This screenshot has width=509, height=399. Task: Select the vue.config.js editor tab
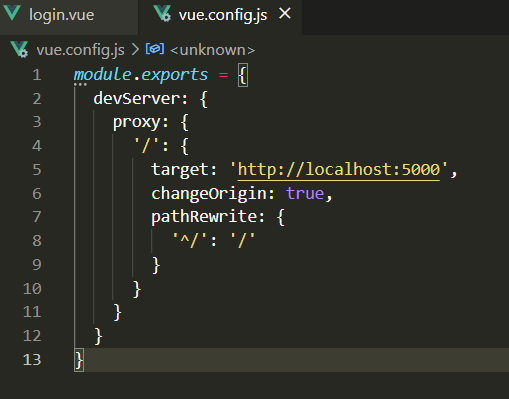click(220, 15)
